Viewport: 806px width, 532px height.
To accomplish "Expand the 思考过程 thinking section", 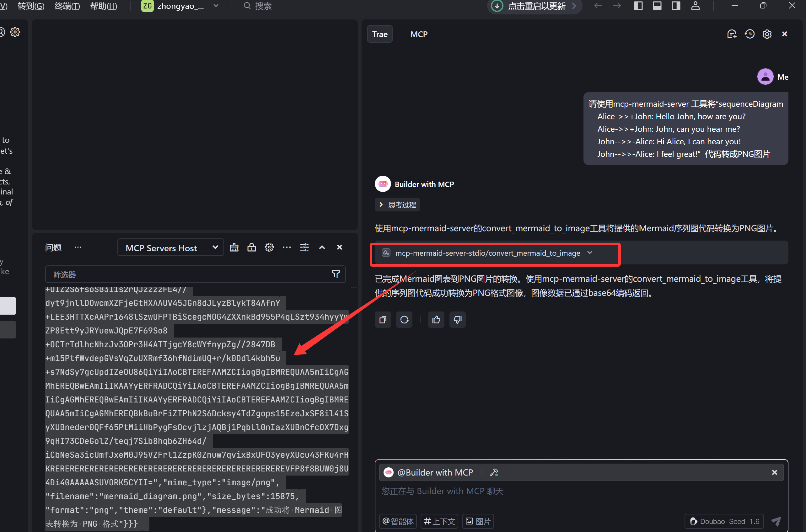I will [x=397, y=204].
